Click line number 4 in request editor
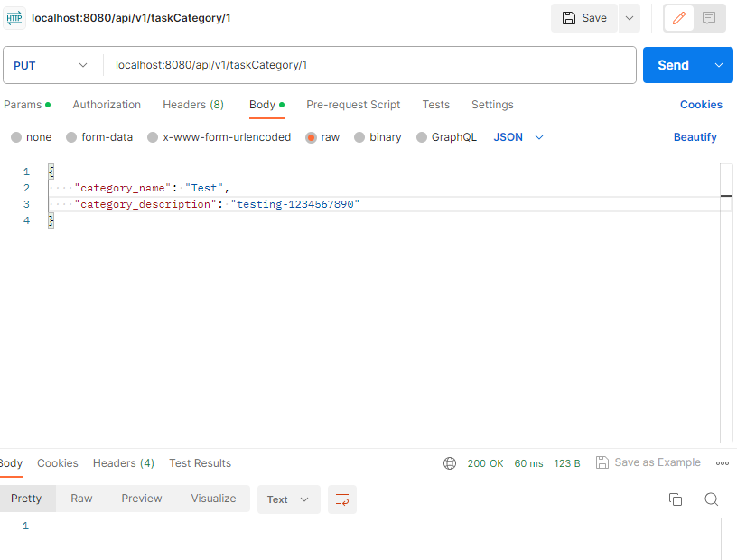This screenshot has height=560, width=737. coord(26,220)
